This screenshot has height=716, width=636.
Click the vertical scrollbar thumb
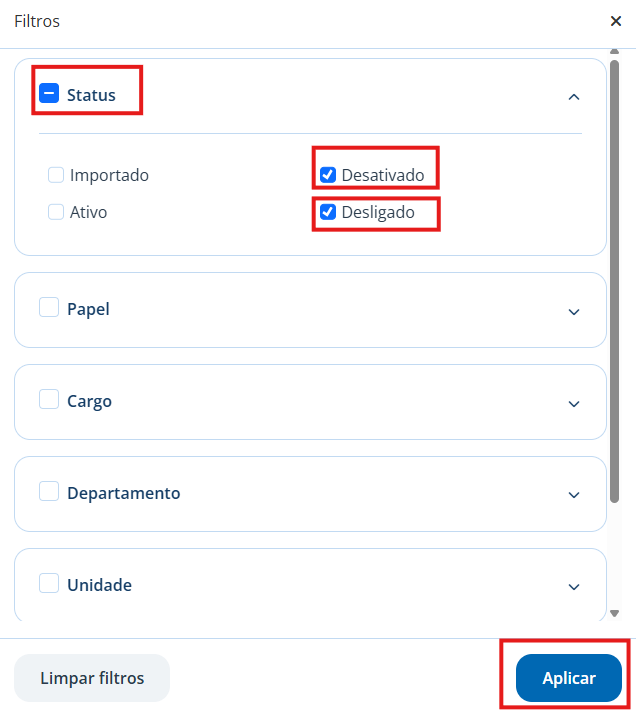(615, 281)
